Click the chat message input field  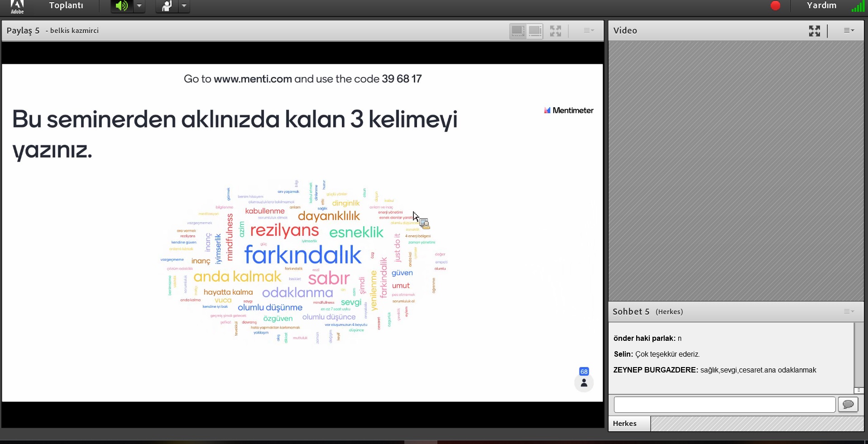click(x=724, y=404)
